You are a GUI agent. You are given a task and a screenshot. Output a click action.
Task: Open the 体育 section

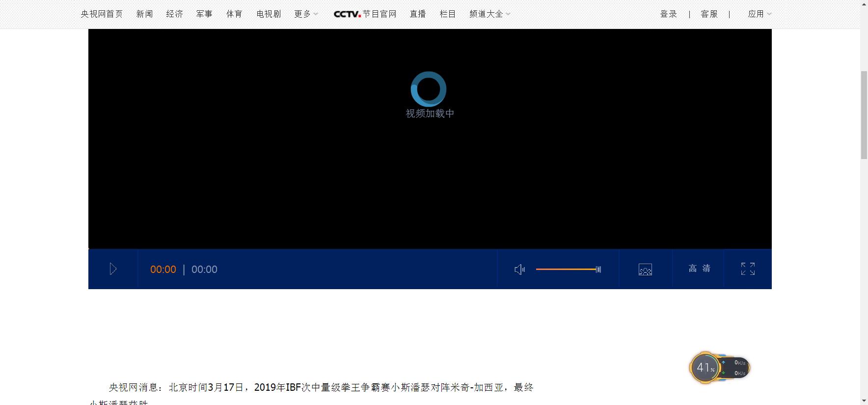pyautogui.click(x=234, y=14)
